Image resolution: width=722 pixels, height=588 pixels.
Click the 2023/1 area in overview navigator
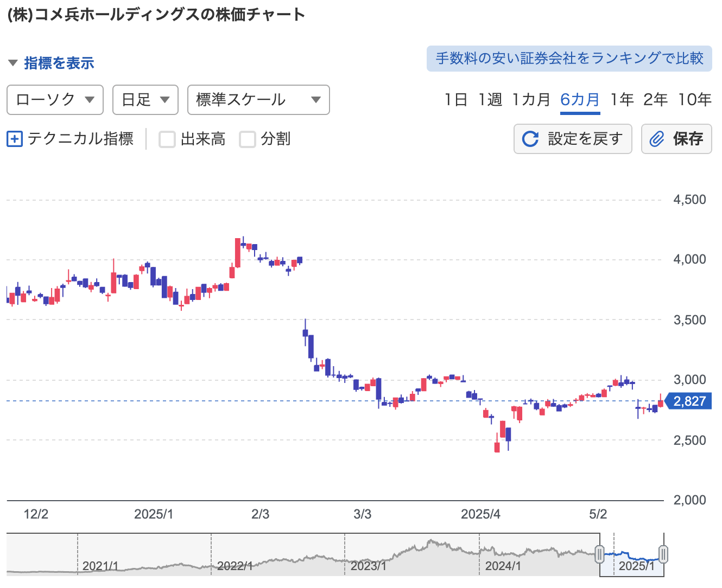point(369,566)
